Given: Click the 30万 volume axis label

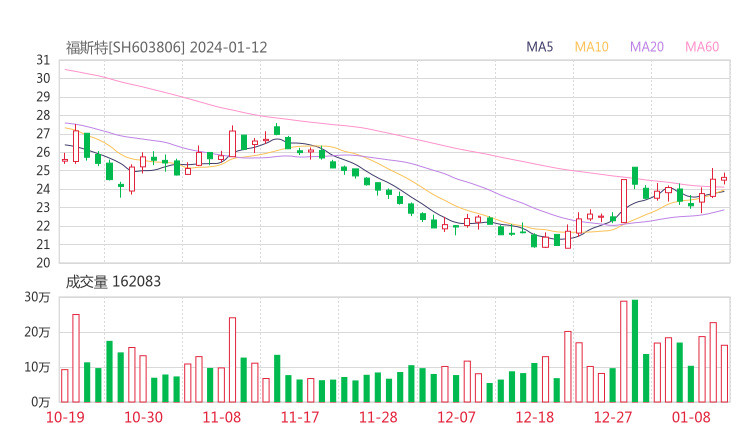Looking at the screenshot, I should click(x=37, y=297).
